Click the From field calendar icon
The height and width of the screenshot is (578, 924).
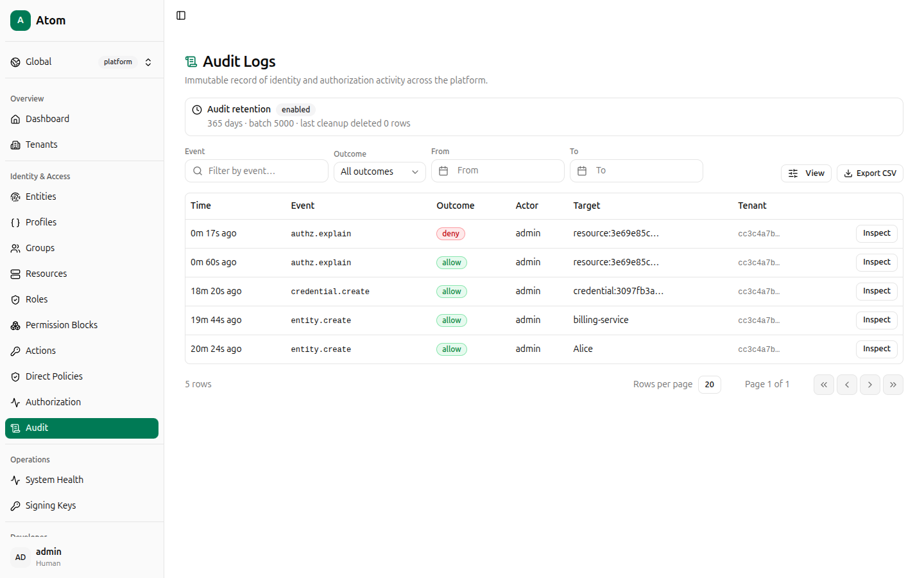pos(443,171)
